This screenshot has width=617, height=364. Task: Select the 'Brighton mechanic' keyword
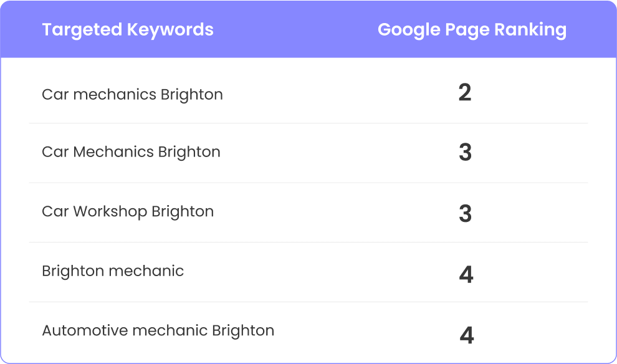[113, 272]
